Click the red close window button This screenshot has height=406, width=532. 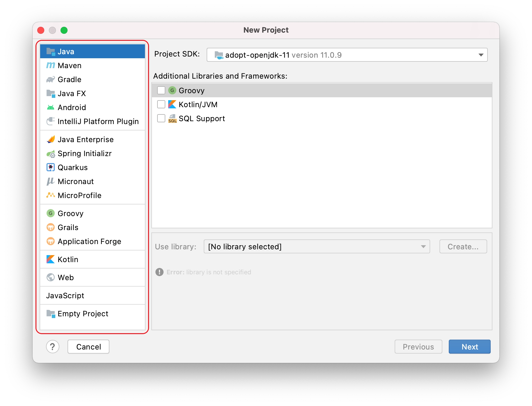41,30
